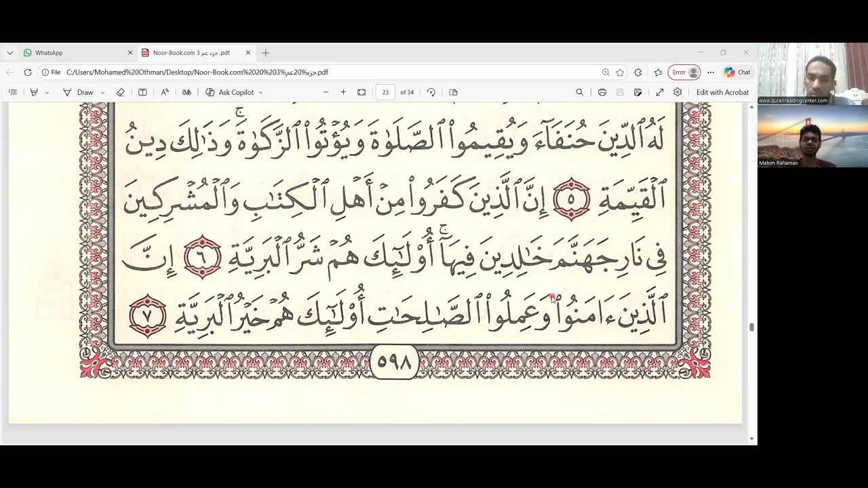Expand Ask Copilot dropdown arrow
Screen dimensions: 868x488
[260, 92]
